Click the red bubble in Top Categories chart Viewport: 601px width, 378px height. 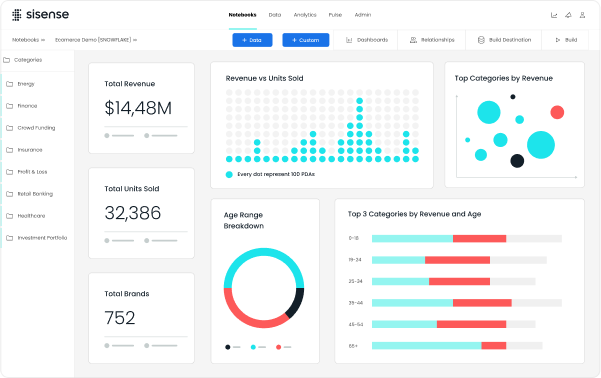[x=557, y=112]
